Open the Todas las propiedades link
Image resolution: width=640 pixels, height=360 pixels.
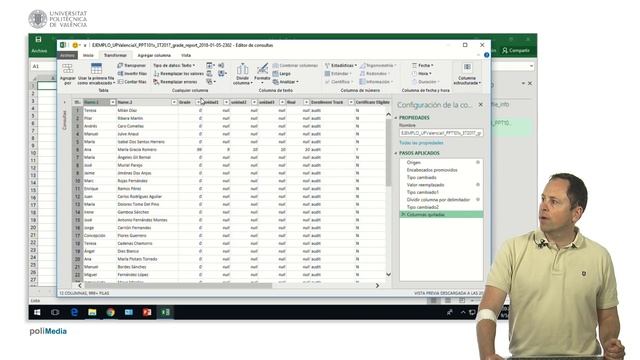(421, 143)
